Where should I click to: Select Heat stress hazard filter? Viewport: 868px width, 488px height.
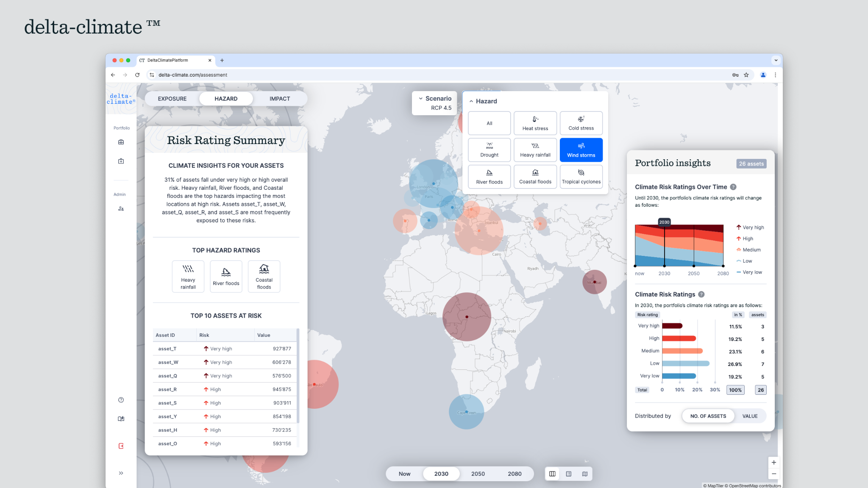point(535,123)
